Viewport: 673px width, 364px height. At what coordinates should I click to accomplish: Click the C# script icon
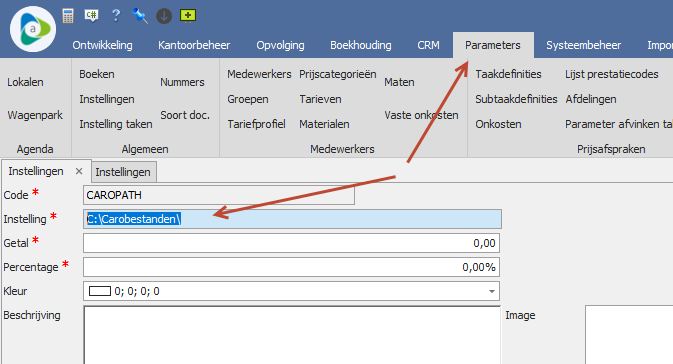tap(91, 16)
